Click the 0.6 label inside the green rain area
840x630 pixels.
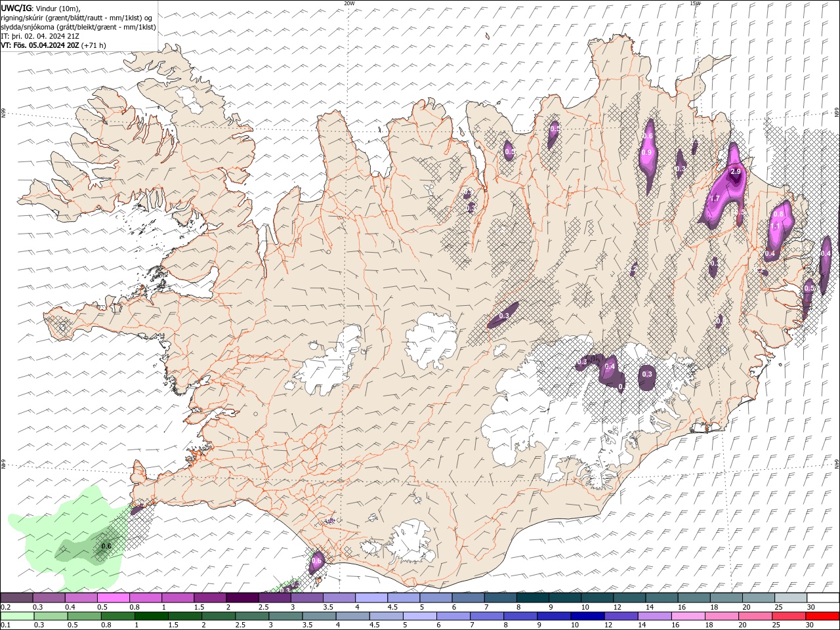(x=107, y=546)
